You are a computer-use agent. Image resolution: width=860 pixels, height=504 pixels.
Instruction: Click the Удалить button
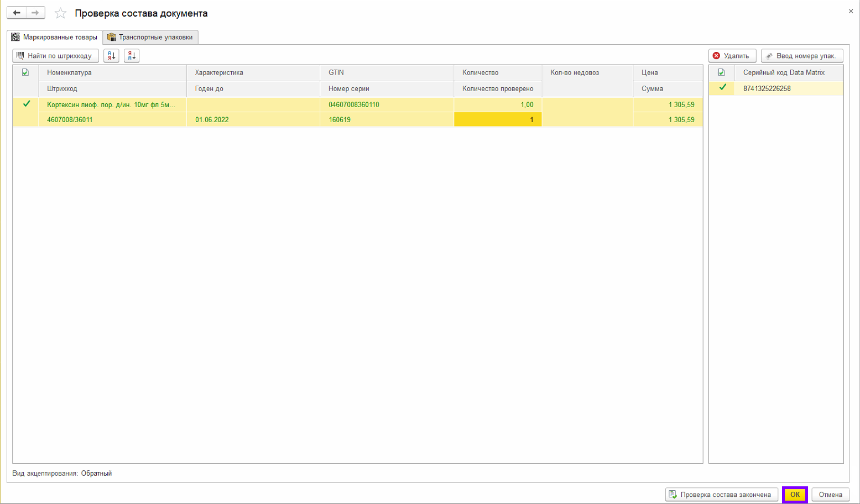(x=732, y=56)
